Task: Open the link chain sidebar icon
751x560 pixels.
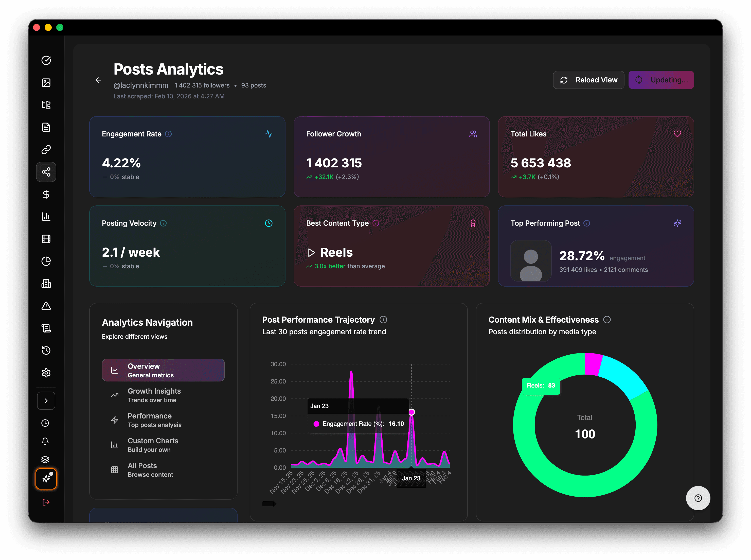Action: coord(46,149)
